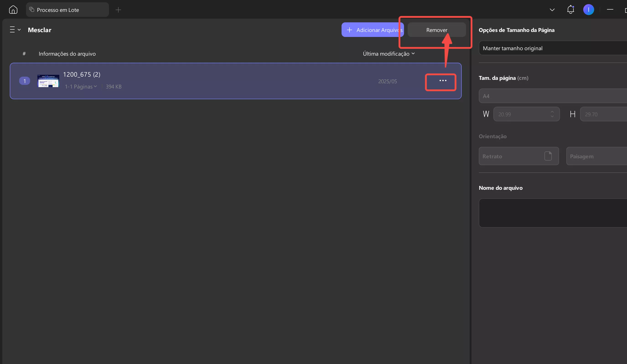The width and height of the screenshot is (627, 364).
Task: Click the Remover button
Action: 436,30
